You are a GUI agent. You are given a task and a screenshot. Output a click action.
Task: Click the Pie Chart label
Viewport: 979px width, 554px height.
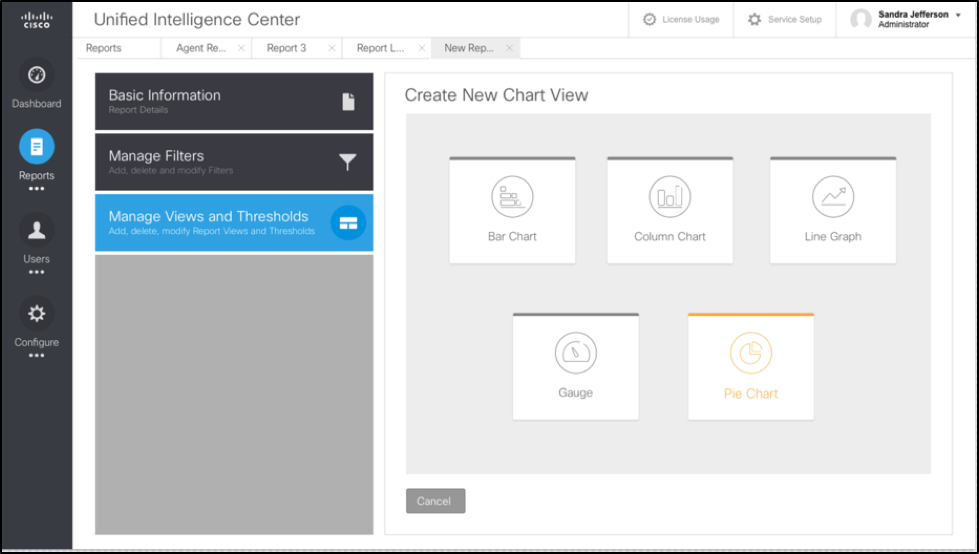tap(750, 393)
